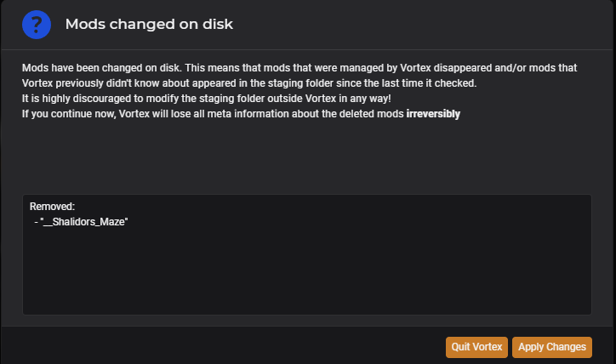Screen dimensions: 616x364
Task: Click the line starting "It is highly discouraged"
Action: click(x=206, y=99)
